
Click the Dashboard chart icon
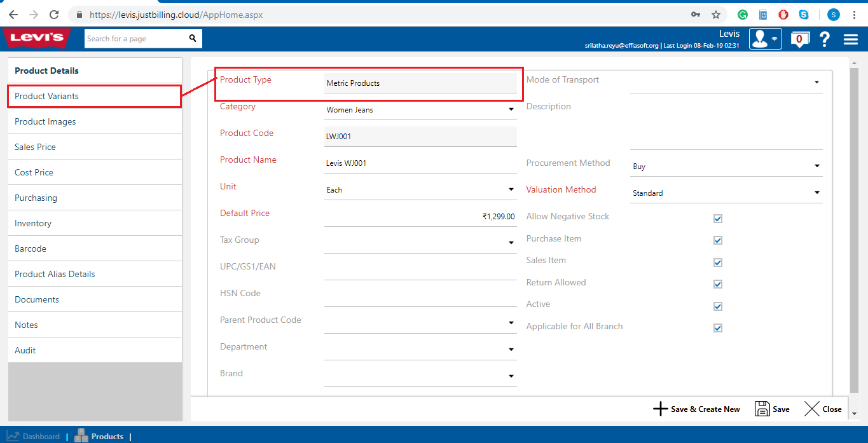click(x=13, y=436)
